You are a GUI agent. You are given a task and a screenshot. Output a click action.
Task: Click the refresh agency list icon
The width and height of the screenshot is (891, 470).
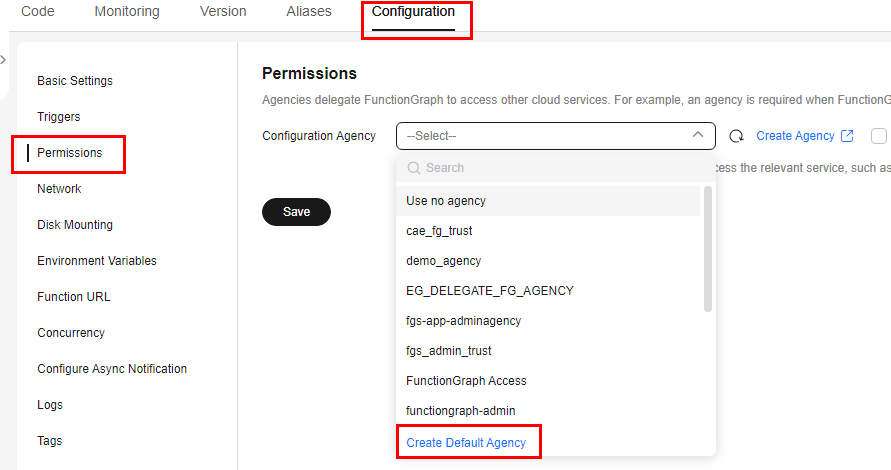pos(736,136)
